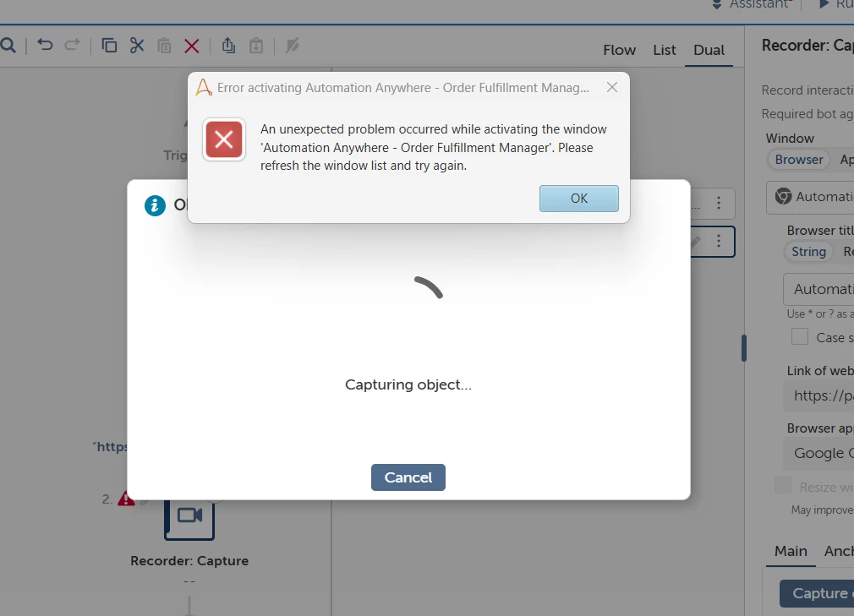Click the Chrome icon in window selector

point(783,196)
